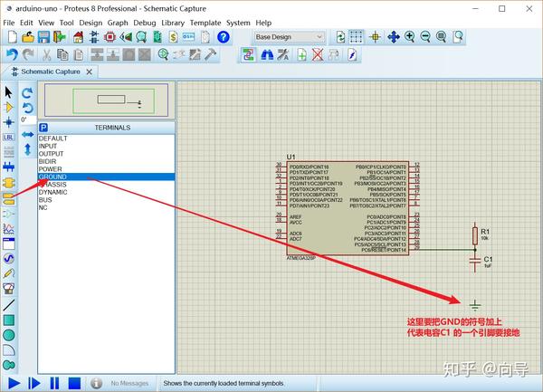Screen dimensions: 543x392
Task: Click the rotate clockwise icon
Action: pyautogui.click(x=27, y=93)
